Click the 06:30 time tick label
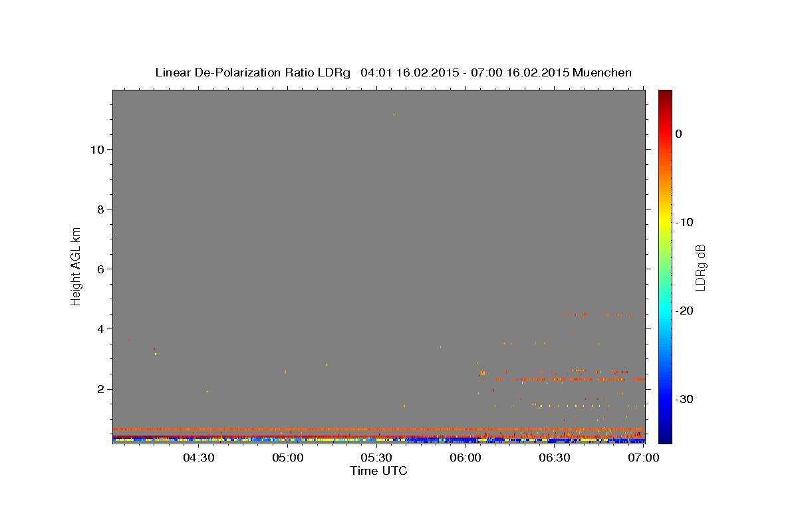The image size is (798, 532). 555,458
